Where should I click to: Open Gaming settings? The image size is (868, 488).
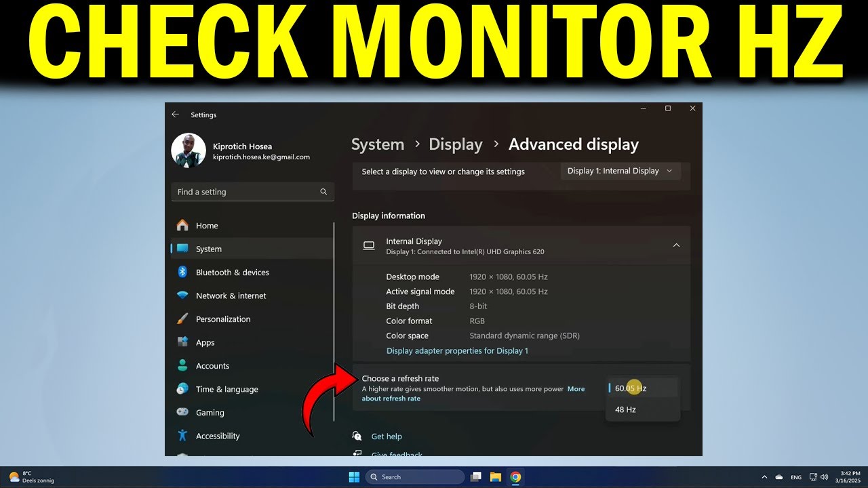click(x=252, y=413)
